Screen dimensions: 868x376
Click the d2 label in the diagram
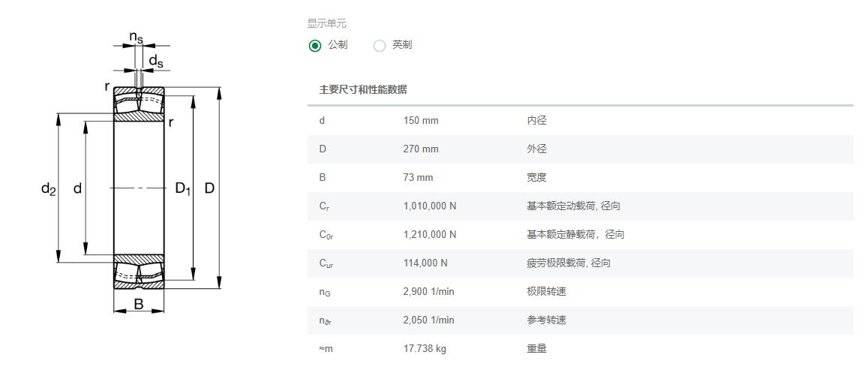[49, 189]
